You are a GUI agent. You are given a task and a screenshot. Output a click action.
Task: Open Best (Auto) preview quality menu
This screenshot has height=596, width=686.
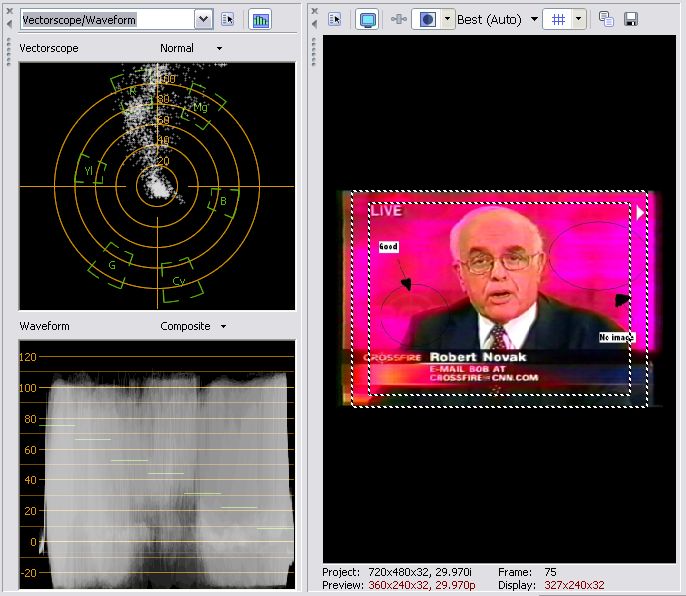(497, 20)
